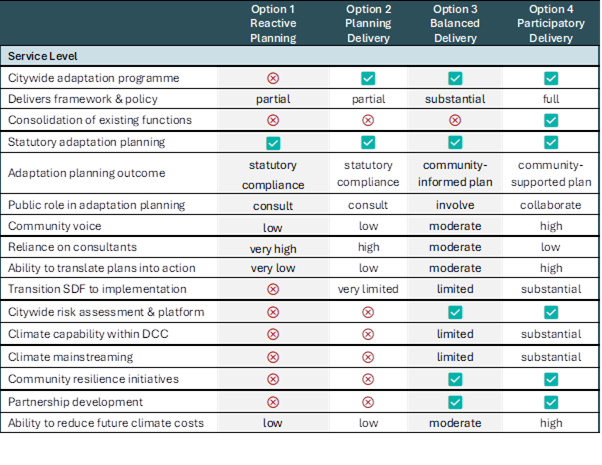Select the Adaptation planning outcome row label

[x=86, y=173]
